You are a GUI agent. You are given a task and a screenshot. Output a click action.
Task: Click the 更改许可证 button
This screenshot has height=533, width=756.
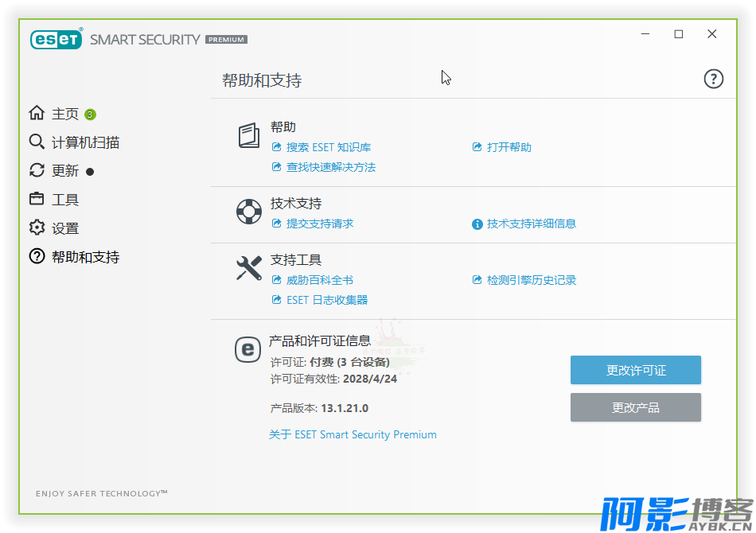[x=636, y=370]
